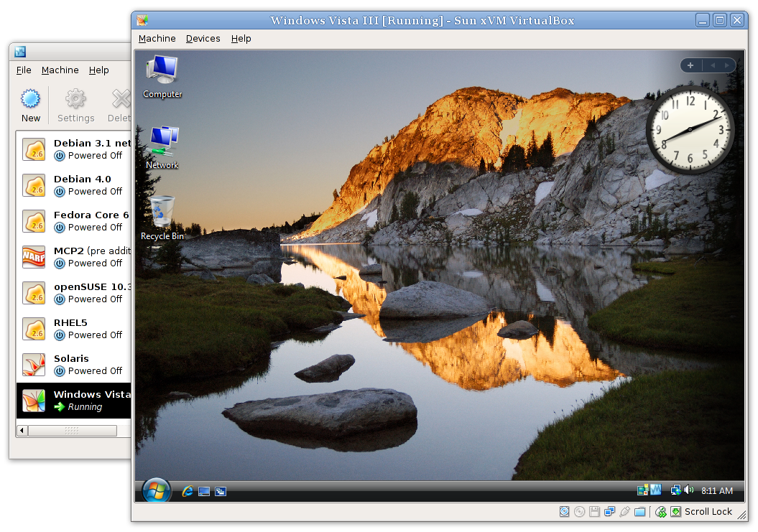758x532 pixels.
Task: Click the 8:11 AM taskbar clock
Action: click(x=717, y=491)
